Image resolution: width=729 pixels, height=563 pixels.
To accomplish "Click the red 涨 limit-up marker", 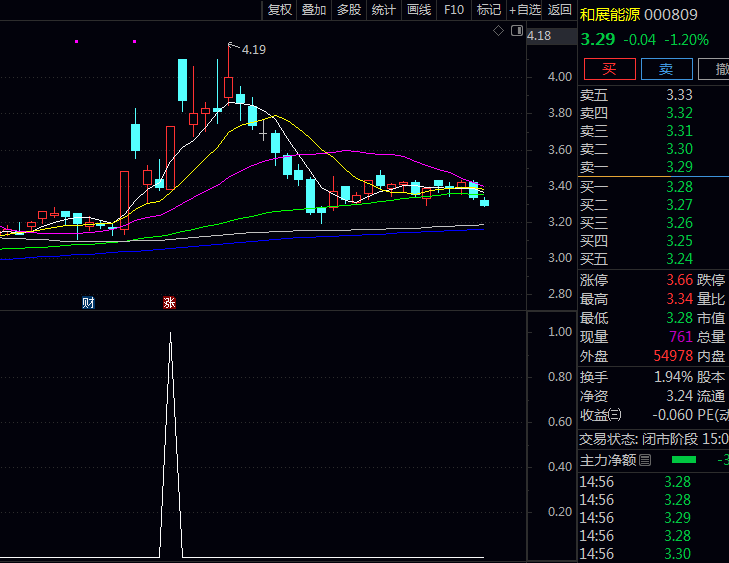I will [169, 303].
